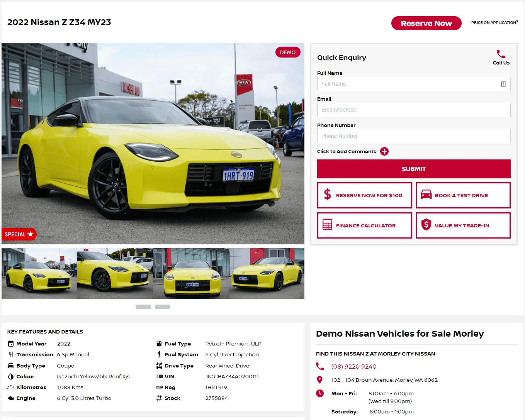Image resolution: width=525 pixels, height=420 pixels.
Task: Open Book a Test Drive
Action: [463, 195]
